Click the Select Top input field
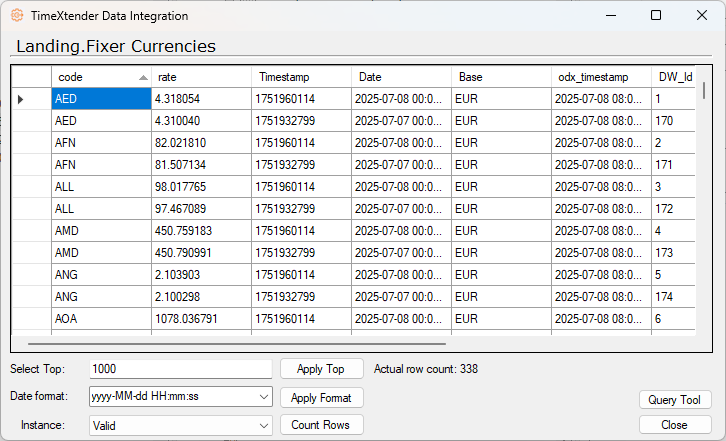Image resolution: width=726 pixels, height=441 pixels. pos(181,369)
